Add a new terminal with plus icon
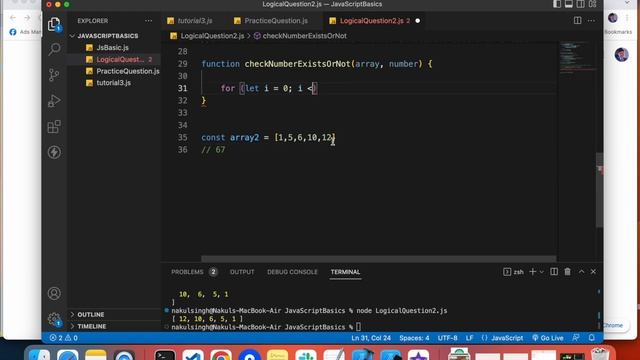This screenshot has width=640, height=360. [x=532, y=272]
